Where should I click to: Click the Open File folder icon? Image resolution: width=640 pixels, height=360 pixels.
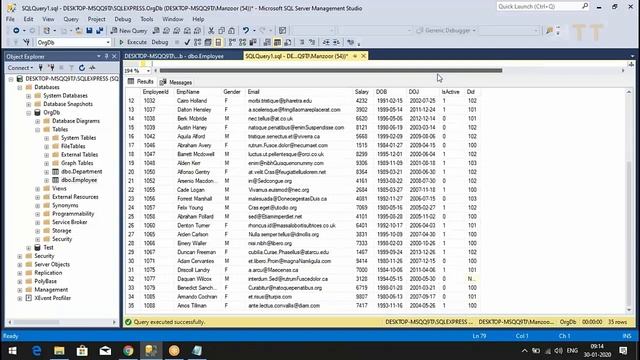click(x=79, y=31)
